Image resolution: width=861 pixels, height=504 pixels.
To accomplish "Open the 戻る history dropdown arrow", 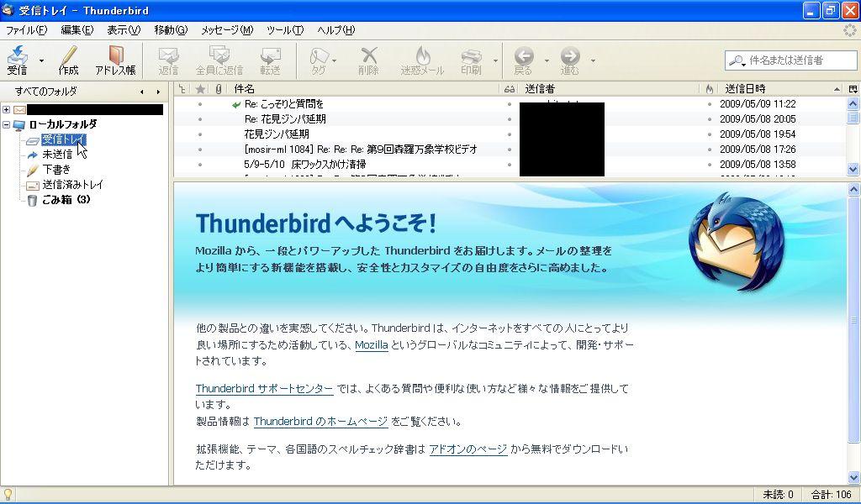I will (547, 60).
